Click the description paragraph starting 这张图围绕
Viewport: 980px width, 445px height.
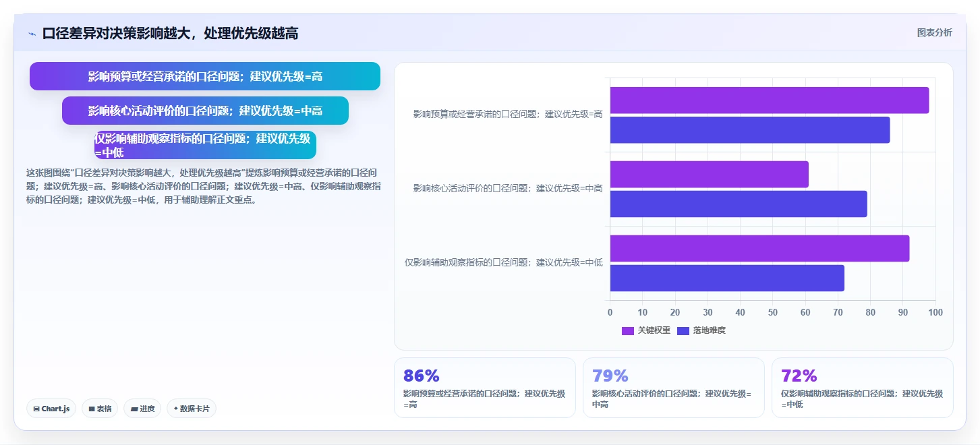coord(204,186)
